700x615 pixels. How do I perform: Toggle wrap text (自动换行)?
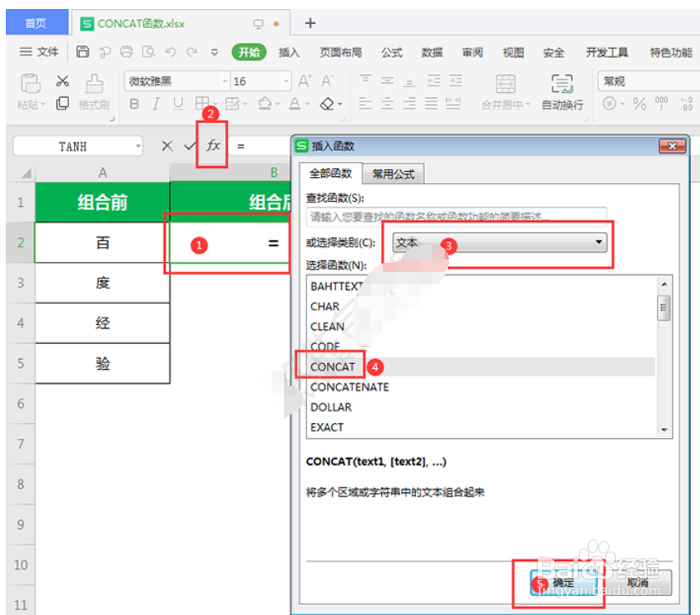point(562,92)
